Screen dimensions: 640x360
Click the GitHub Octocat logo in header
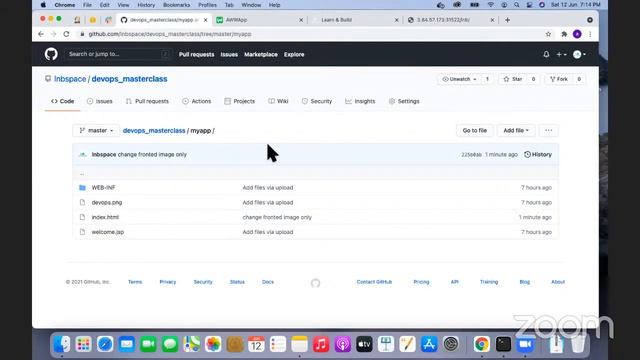coord(51,54)
